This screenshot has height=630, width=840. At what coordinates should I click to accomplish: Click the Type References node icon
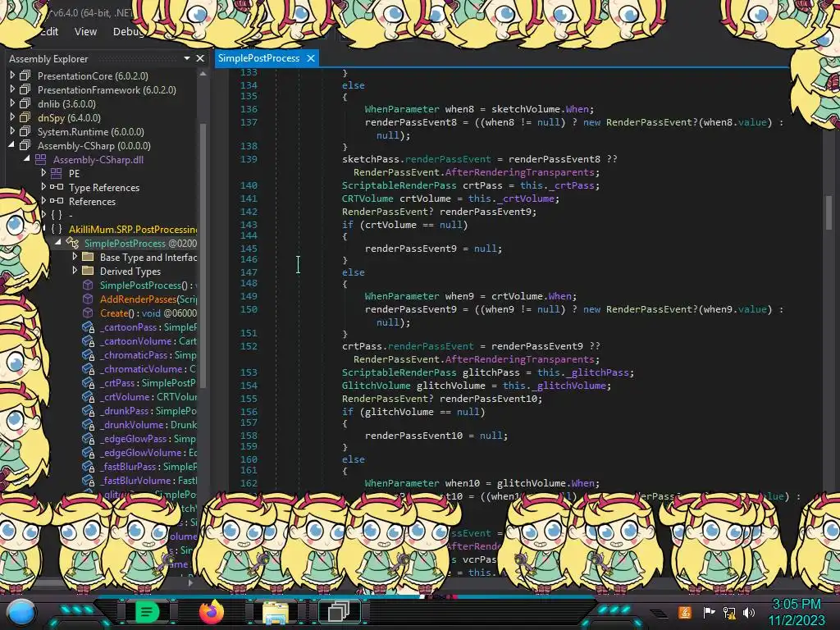coord(57,187)
